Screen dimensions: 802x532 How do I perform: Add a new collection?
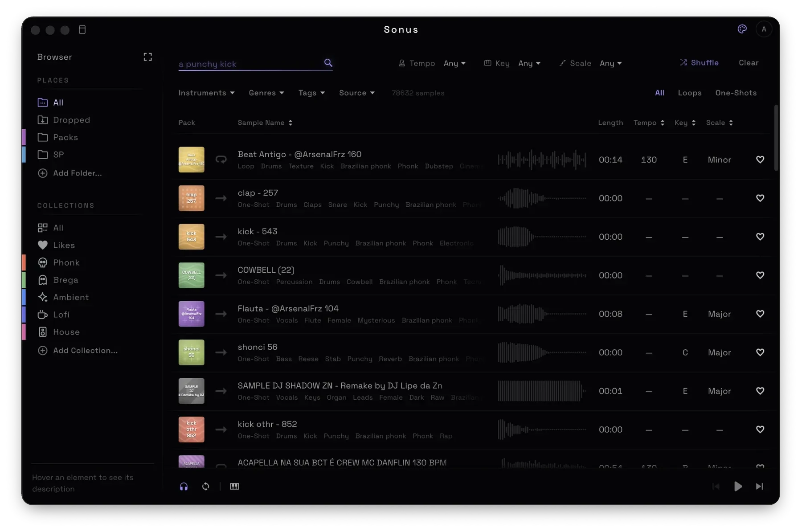pyautogui.click(x=78, y=350)
